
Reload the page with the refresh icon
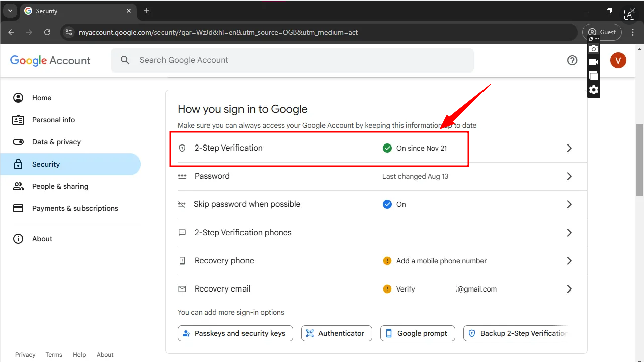point(47,32)
